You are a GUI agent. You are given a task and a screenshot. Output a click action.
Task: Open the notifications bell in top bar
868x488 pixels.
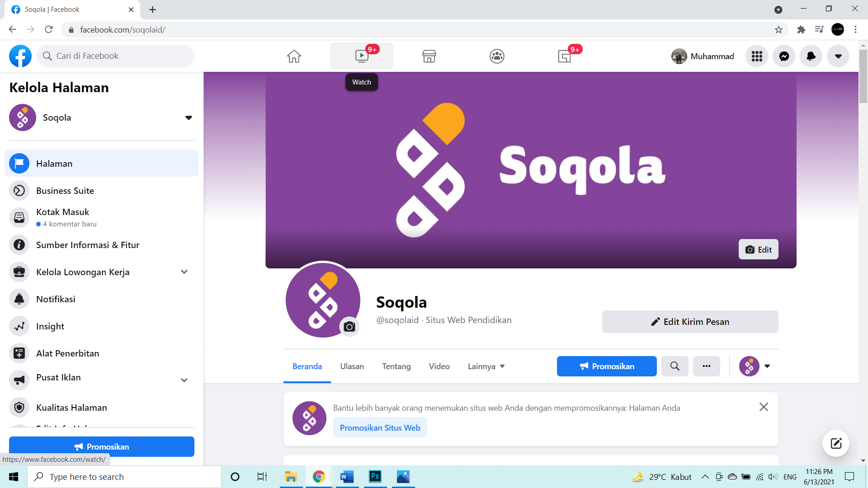point(811,56)
